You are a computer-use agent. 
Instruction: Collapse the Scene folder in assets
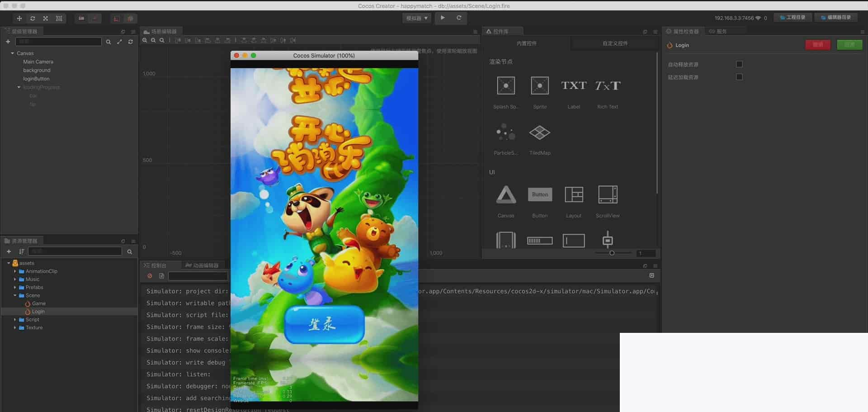15,295
